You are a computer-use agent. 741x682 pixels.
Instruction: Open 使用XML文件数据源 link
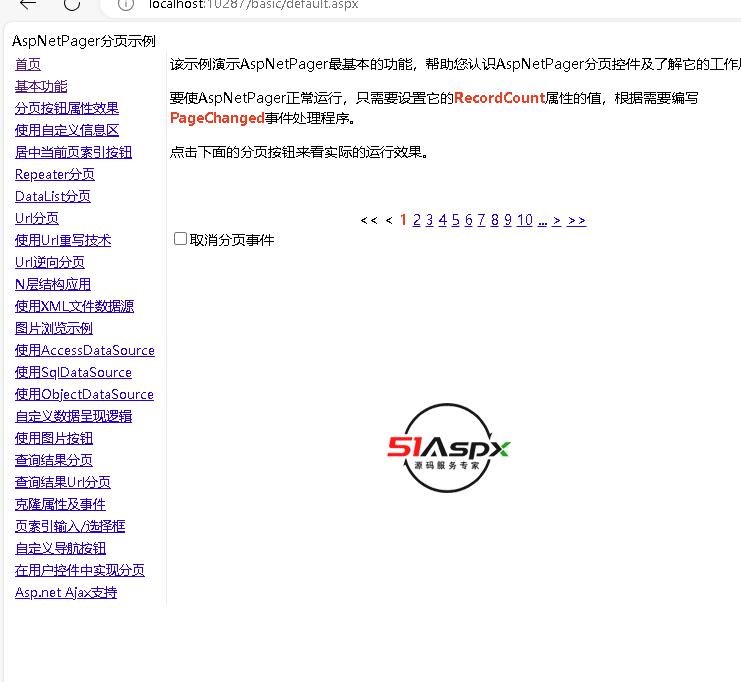coord(74,306)
